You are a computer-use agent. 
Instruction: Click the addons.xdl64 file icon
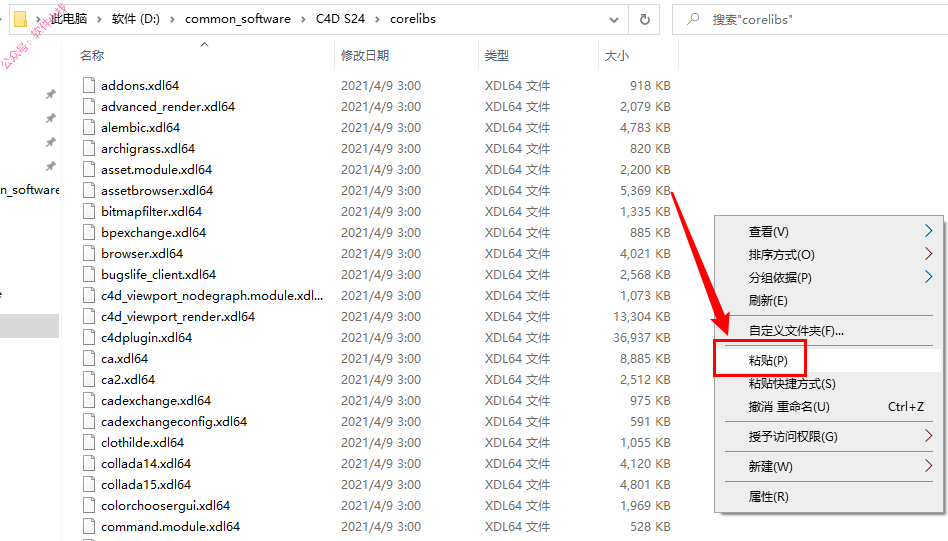click(89, 85)
